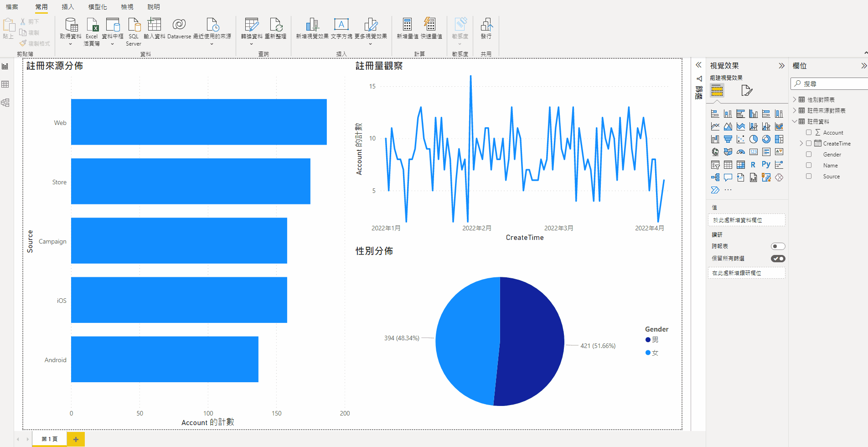The height and width of the screenshot is (447, 868).
Task: Select the funnel chart visual icon
Action: [x=728, y=139]
